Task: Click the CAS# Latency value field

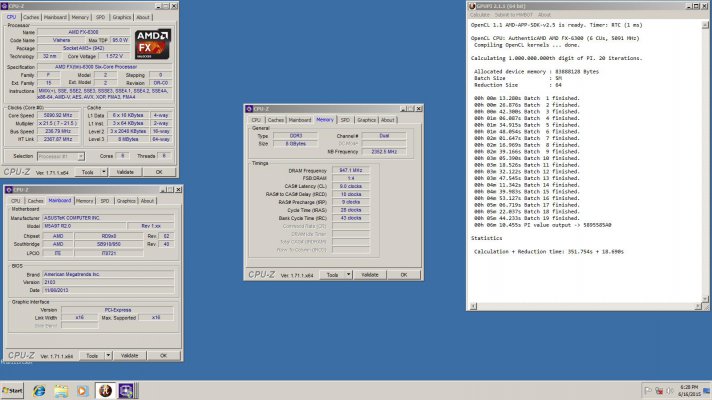Action: click(x=351, y=186)
